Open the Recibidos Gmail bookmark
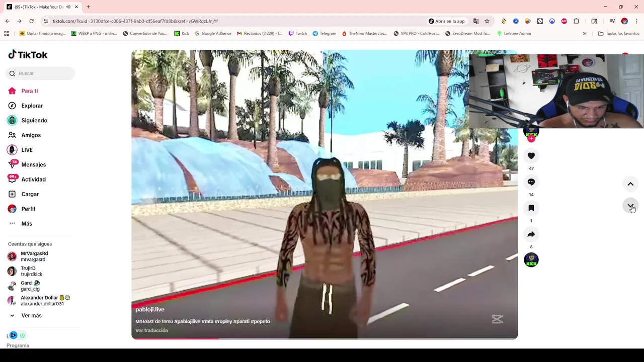 click(260, 34)
